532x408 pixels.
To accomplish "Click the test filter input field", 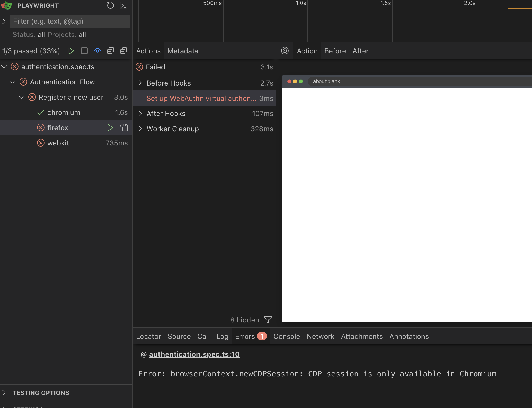I will tap(70, 21).
